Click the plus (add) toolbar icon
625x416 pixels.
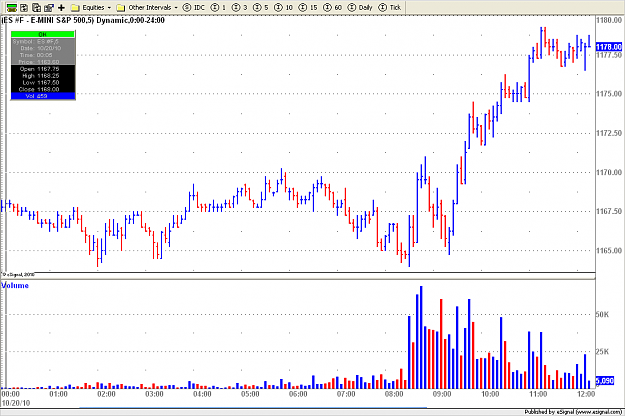coord(61,8)
